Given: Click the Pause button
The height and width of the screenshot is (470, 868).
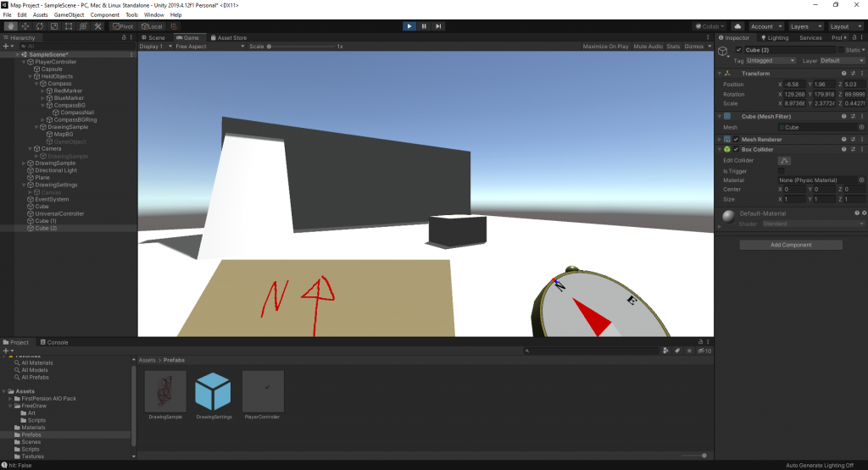Looking at the screenshot, I should (424, 26).
